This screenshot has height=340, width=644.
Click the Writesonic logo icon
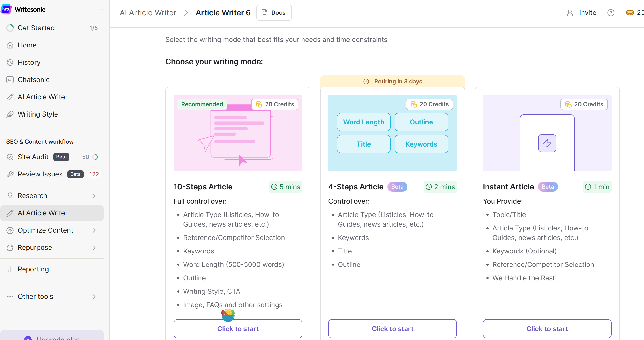click(6, 9)
